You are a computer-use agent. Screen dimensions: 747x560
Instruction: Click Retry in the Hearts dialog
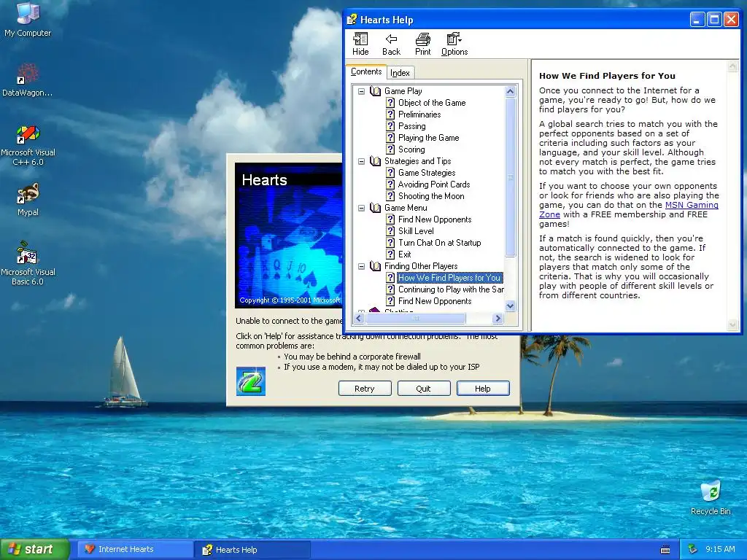point(365,389)
